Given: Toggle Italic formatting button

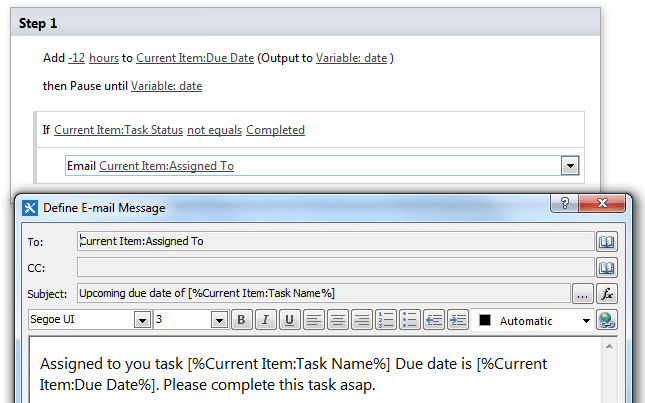Looking at the screenshot, I should pos(265,320).
